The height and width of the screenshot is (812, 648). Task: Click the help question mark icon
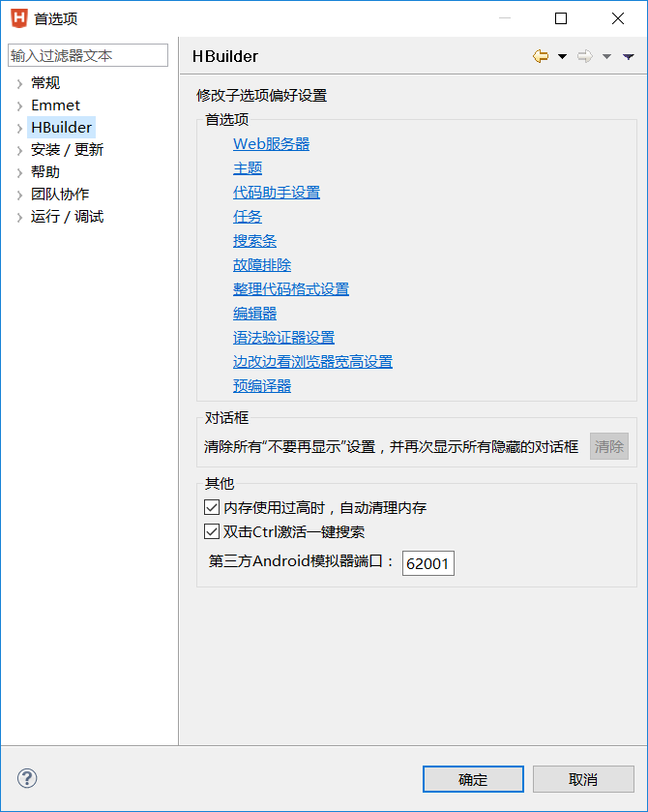[x=27, y=778]
